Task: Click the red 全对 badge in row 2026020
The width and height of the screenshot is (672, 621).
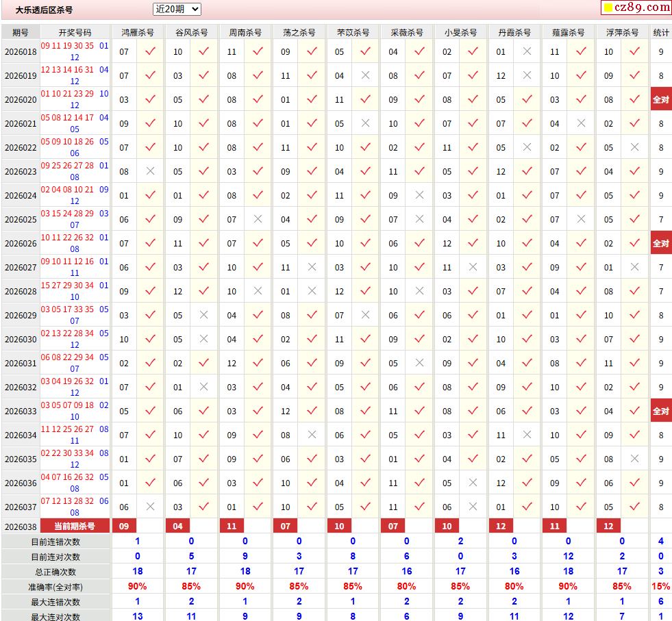Action: (x=660, y=99)
